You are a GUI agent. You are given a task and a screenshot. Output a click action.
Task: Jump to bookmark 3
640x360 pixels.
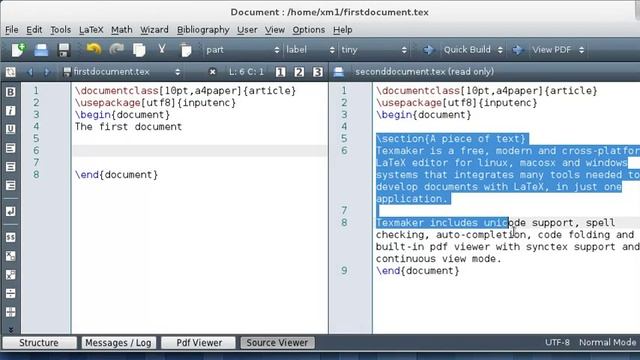pos(318,72)
